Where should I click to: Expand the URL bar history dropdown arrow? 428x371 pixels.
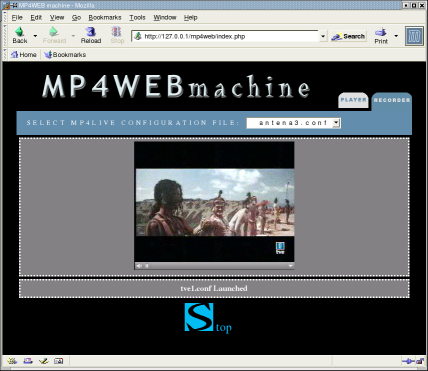click(x=323, y=36)
